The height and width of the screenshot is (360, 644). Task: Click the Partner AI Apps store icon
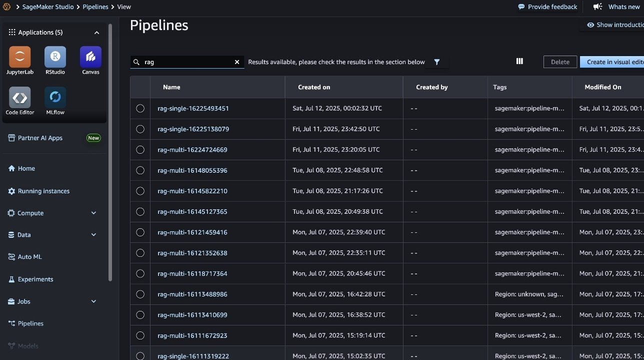[11, 138]
